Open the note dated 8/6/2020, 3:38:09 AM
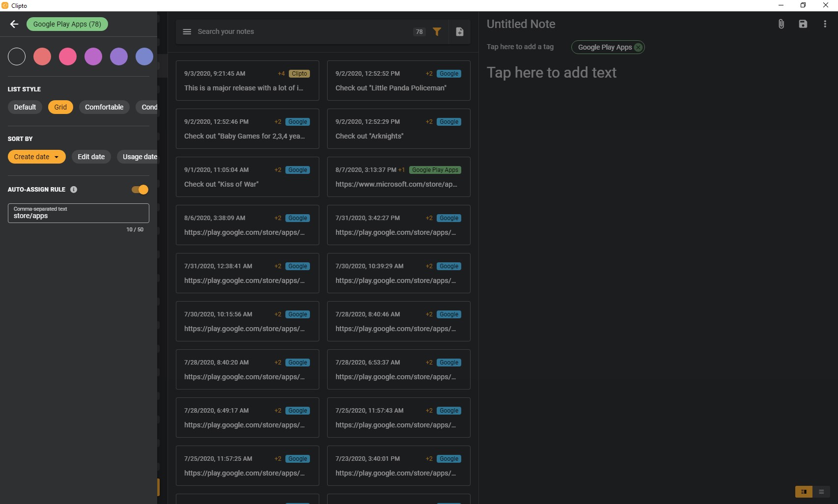Viewport: 838px width, 504px height. pos(248,225)
